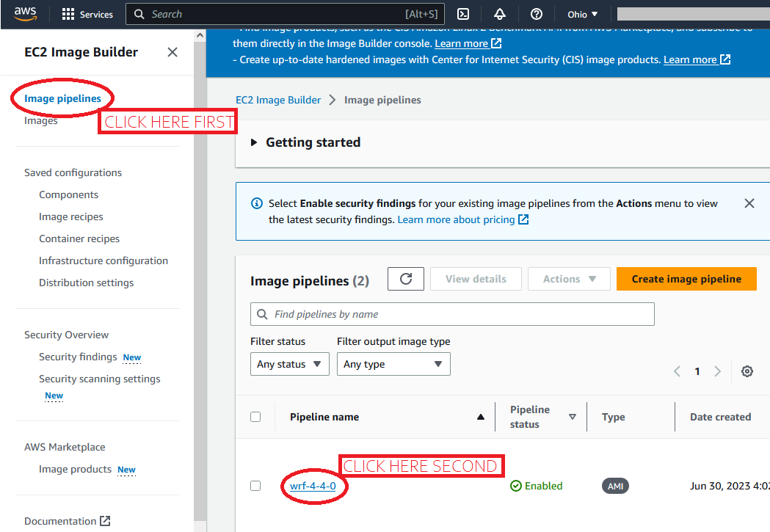
Task: Launch the CloudShell terminal icon
Action: (x=463, y=14)
